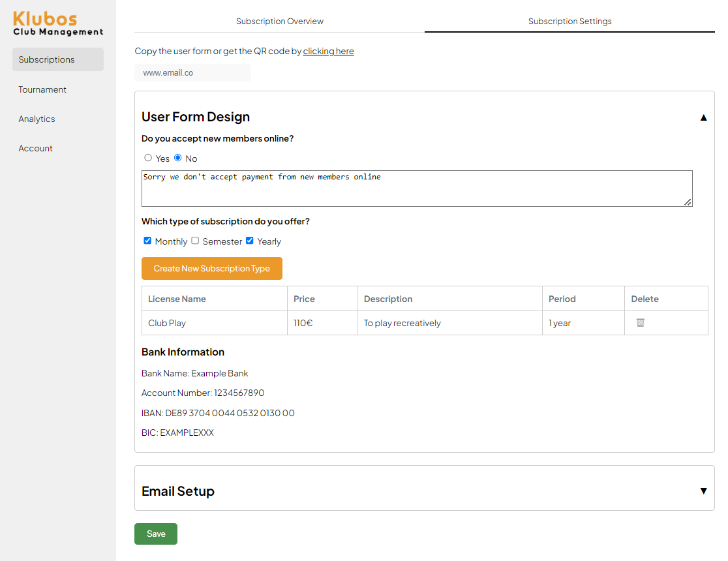
Task: Go to Subscriptions in the sidebar
Action: [x=58, y=59]
